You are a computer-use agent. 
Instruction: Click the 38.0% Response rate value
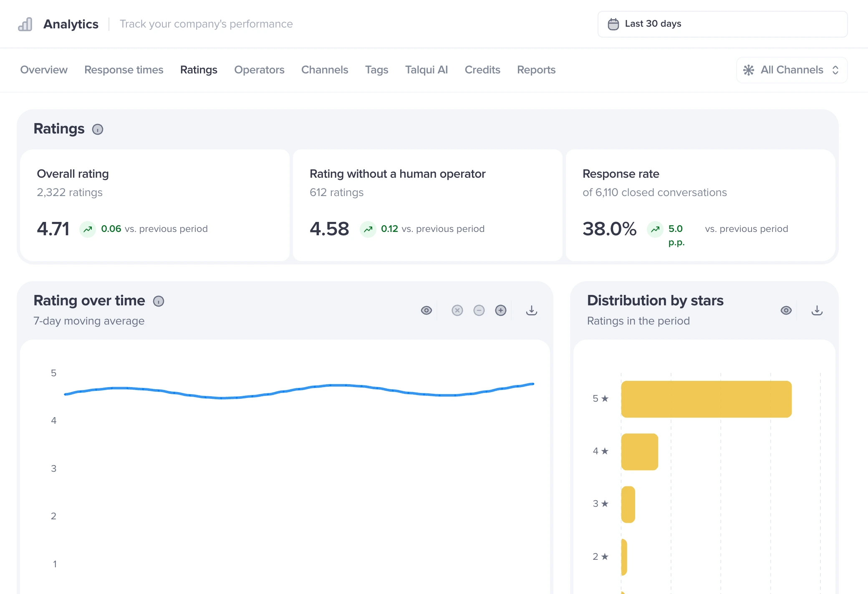pos(609,229)
